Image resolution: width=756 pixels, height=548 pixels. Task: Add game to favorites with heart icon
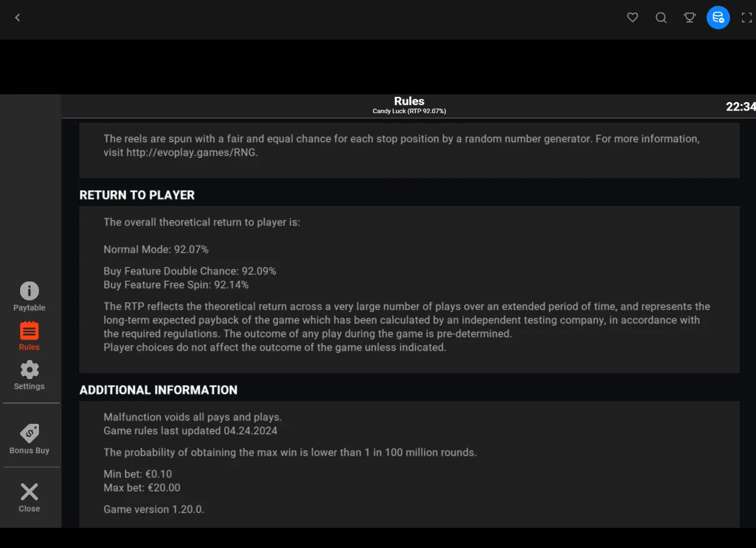(632, 18)
